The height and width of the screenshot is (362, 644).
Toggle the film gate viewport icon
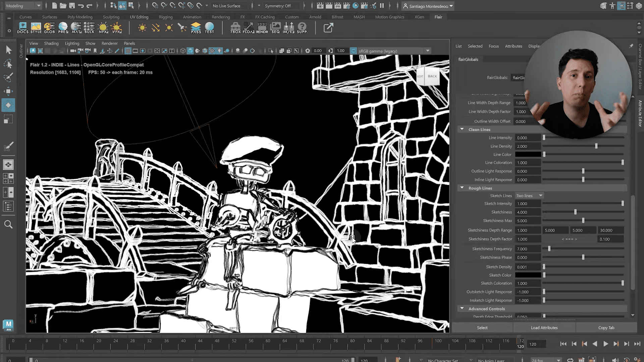(135, 51)
